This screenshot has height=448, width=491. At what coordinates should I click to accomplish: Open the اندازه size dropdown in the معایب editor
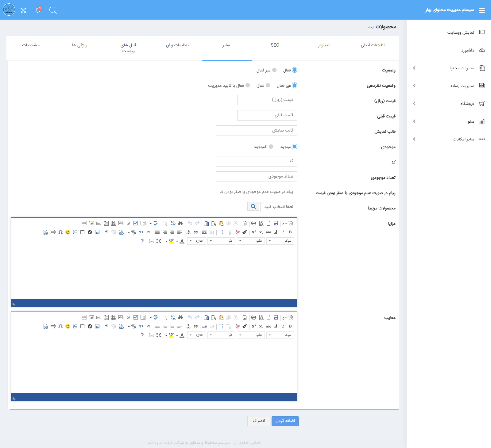[197, 335]
